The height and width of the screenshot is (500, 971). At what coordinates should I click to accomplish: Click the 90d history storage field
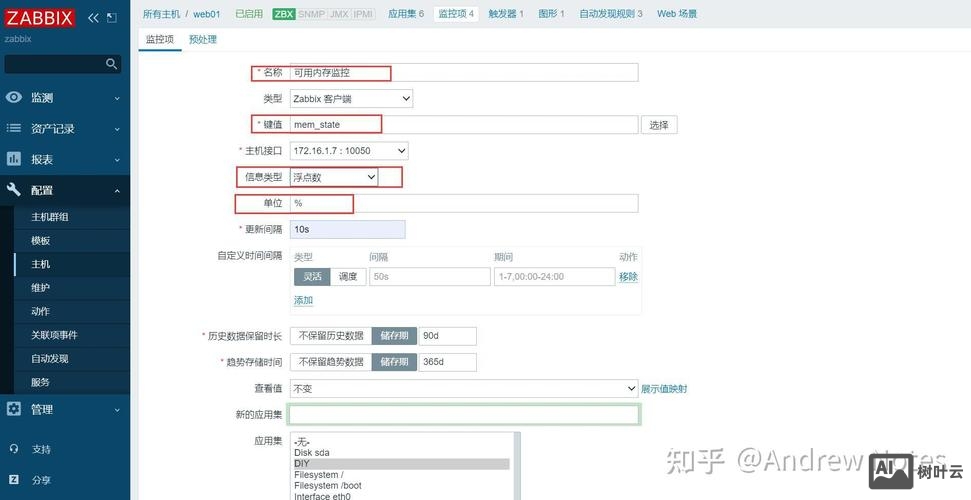point(448,336)
